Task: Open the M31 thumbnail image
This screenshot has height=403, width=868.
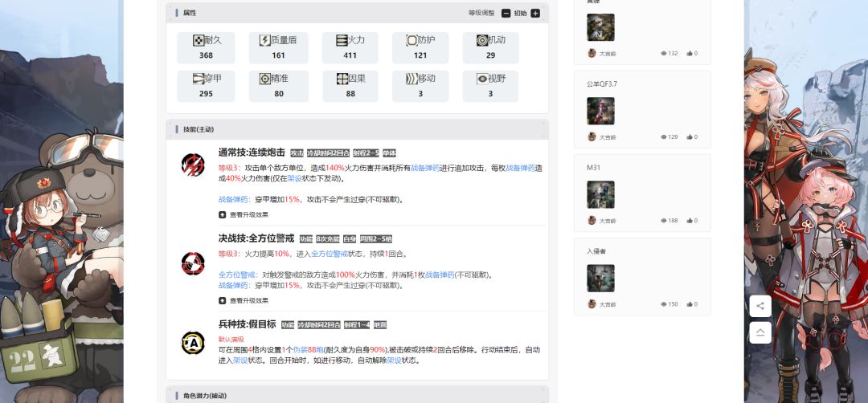Action: pos(600,194)
